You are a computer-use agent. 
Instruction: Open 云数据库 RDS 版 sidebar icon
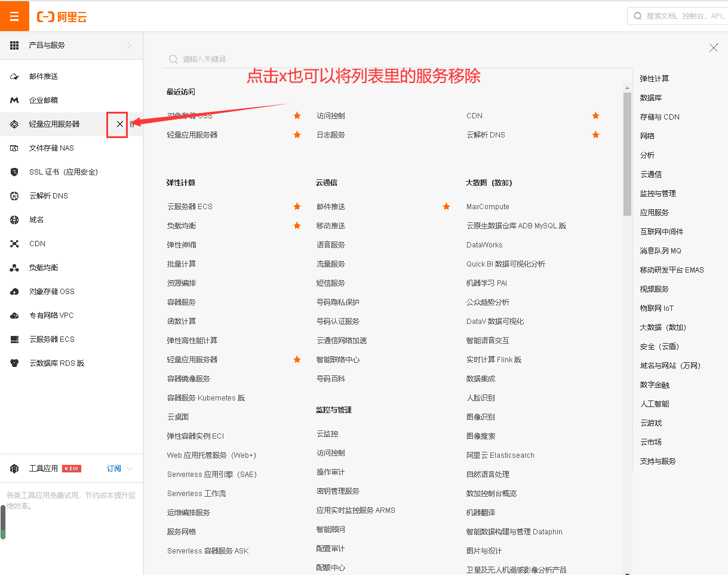point(14,363)
